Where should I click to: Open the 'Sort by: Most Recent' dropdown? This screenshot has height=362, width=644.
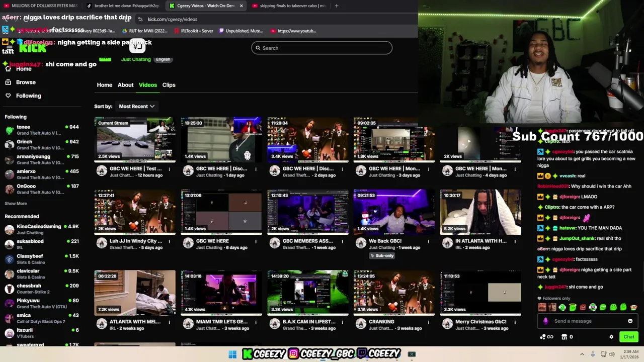[136, 106]
